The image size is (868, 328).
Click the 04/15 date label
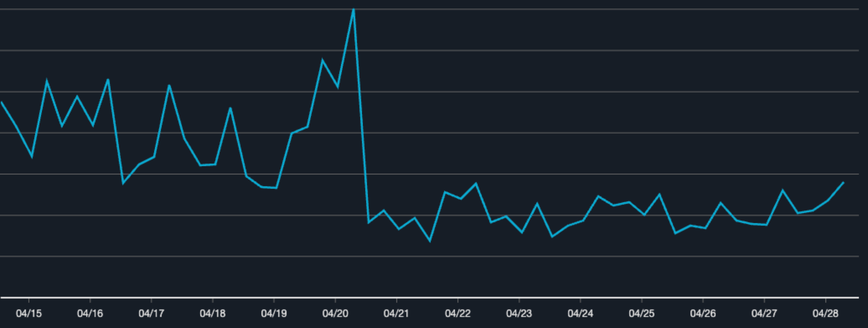(29, 313)
